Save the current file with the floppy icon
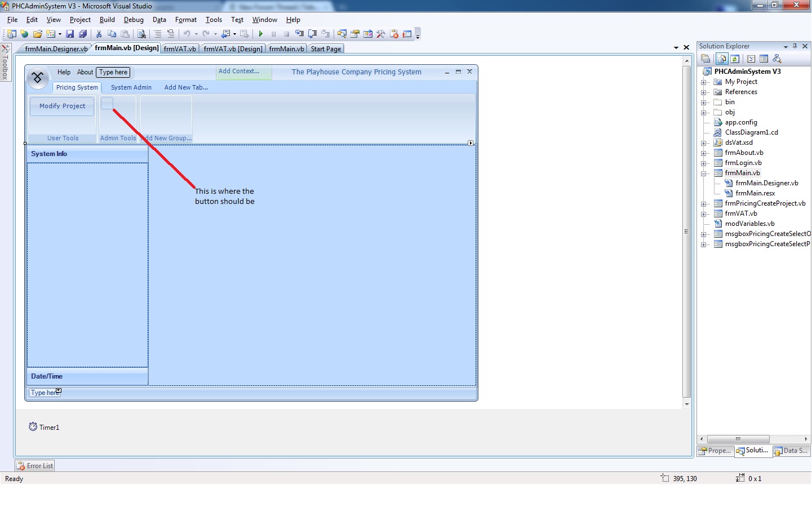The image size is (812, 507). point(70,34)
